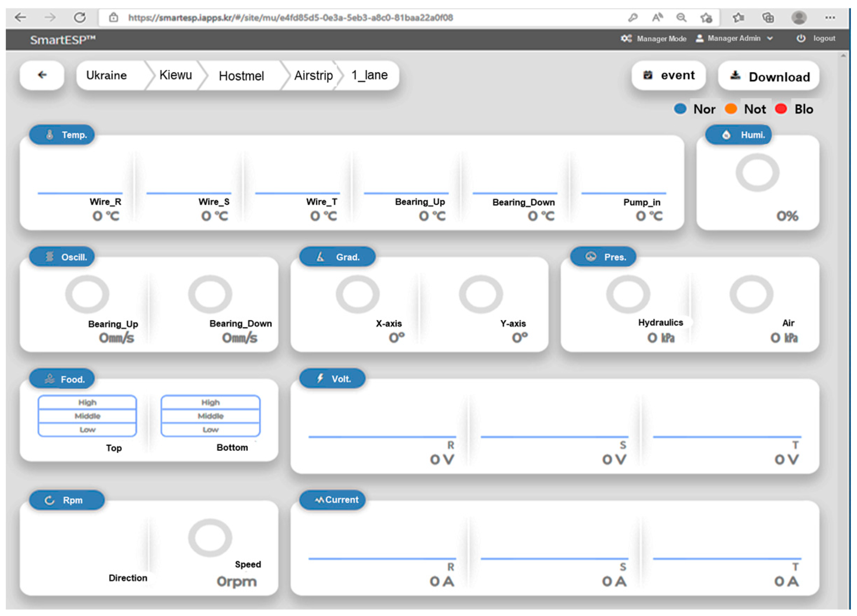The height and width of the screenshot is (616, 857).
Task: Select the Hostmel breadcrumb
Action: [x=241, y=76]
